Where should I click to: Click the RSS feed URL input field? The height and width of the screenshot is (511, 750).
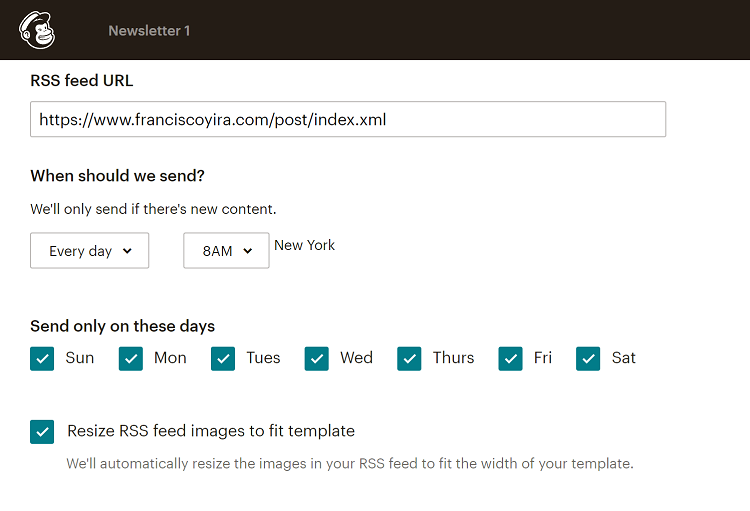(x=347, y=119)
